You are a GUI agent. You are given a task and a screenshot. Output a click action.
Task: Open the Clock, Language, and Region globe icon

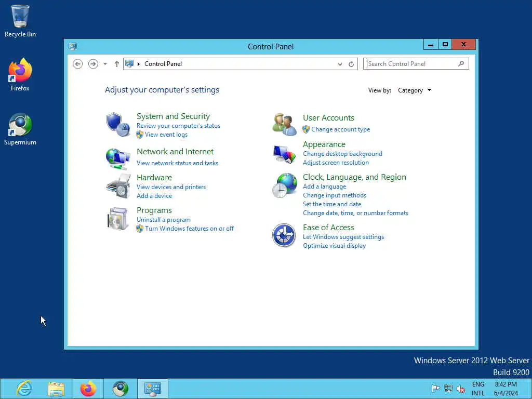pyautogui.click(x=284, y=185)
